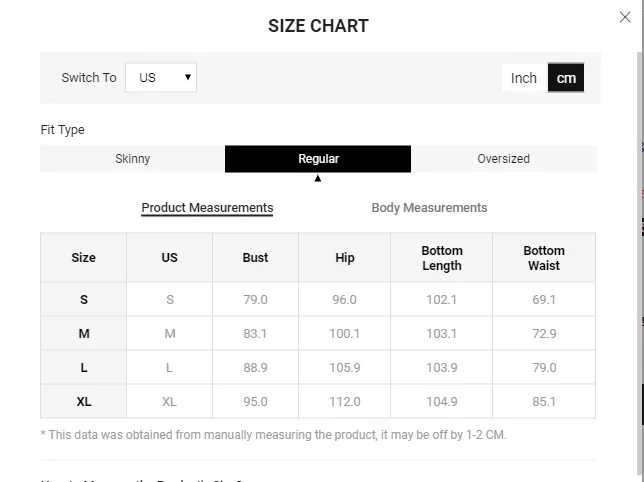Click the XL bust value 95.0
The image size is (644, 482).
255,402
